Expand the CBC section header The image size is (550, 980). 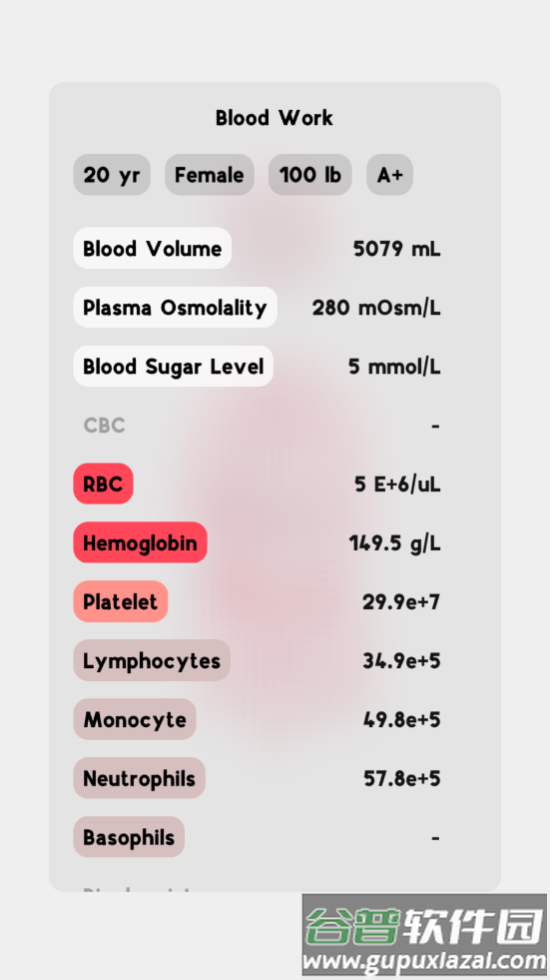tap(104, 426)
